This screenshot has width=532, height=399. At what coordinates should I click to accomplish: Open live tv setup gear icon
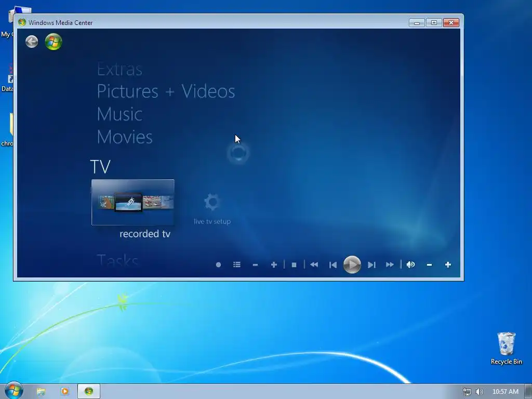click(x=212, y=202)
